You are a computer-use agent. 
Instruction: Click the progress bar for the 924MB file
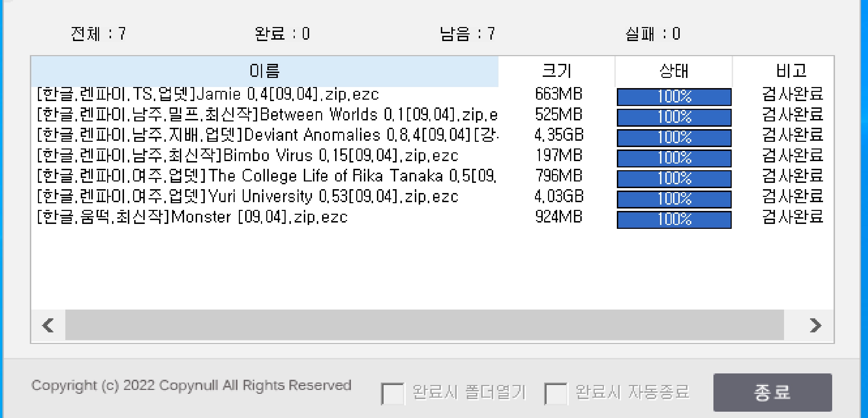[x=674, y=220]
